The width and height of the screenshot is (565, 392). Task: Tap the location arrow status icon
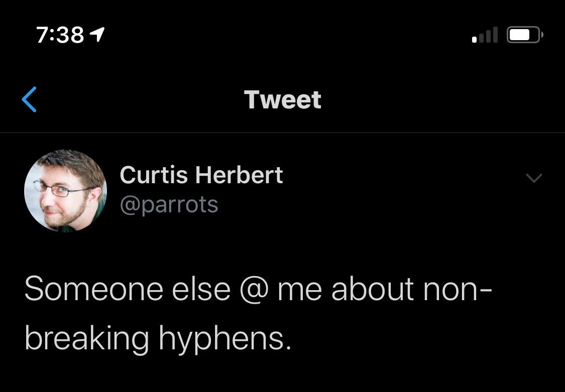click(96, 35)
